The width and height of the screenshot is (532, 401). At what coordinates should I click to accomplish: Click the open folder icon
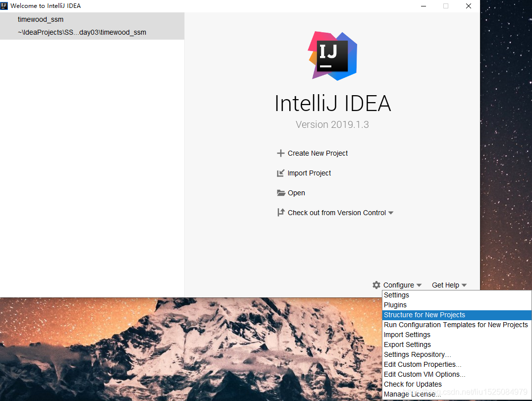[x=281, y=193]
